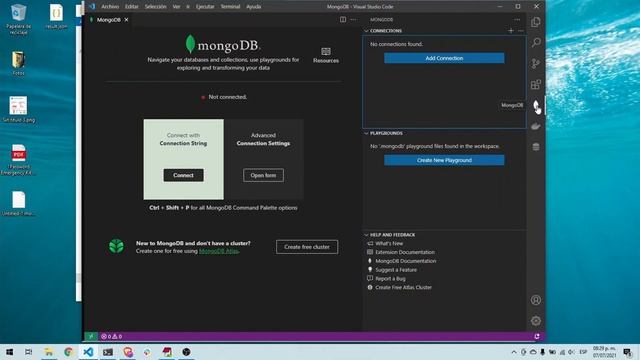
Task: Open What's New in Help and Feedback
Action: tap(389, 243)
